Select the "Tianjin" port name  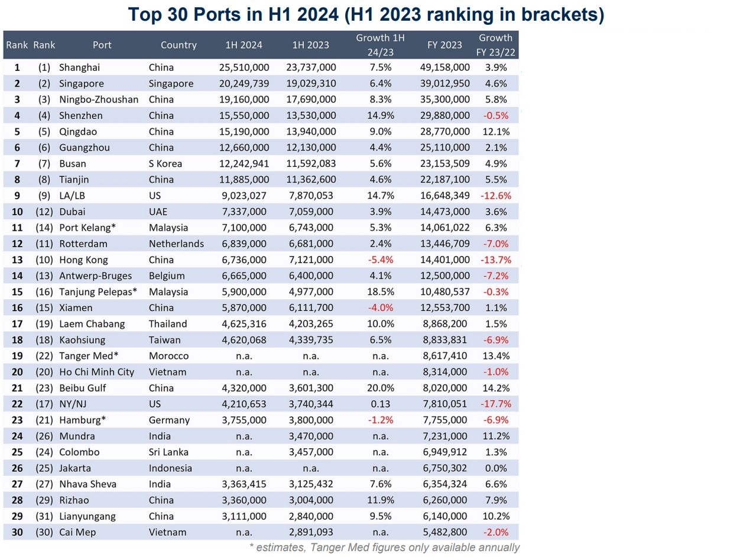[74, 180]
